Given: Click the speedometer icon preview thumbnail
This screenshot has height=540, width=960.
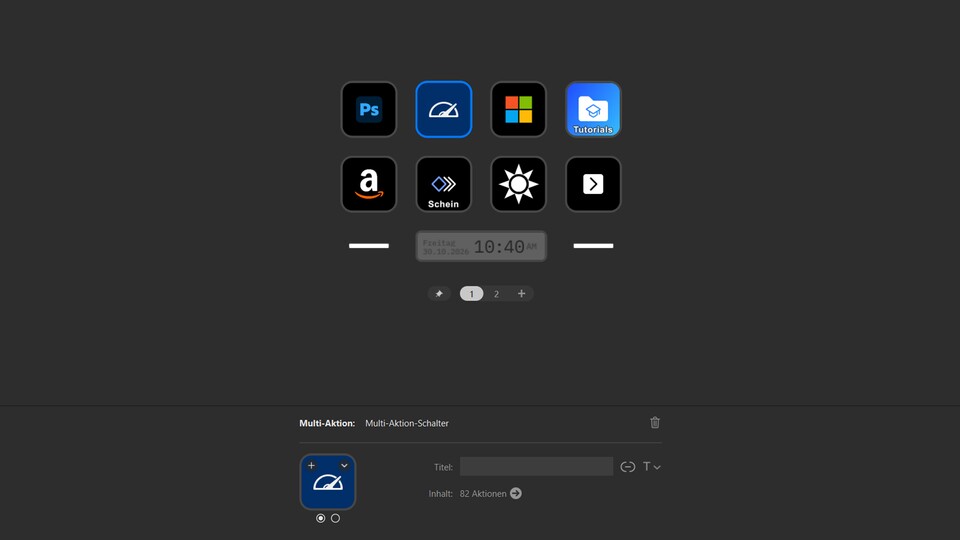Looking at the screenshot, I should (x=328, y=482).
